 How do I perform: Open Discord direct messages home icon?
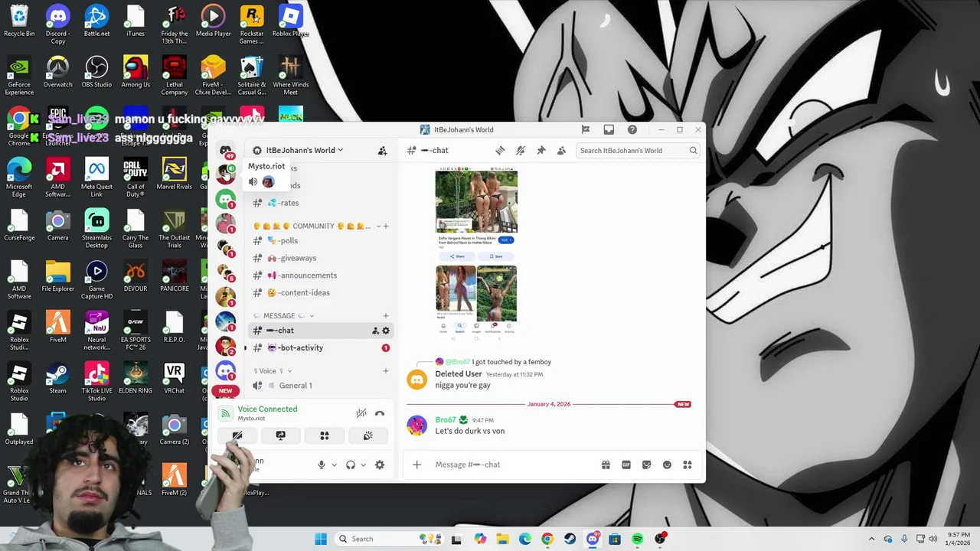[x=225, y=150]
